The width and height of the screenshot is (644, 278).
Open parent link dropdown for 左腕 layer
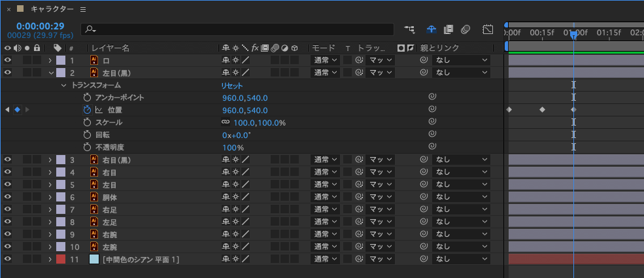coord(461,247)
